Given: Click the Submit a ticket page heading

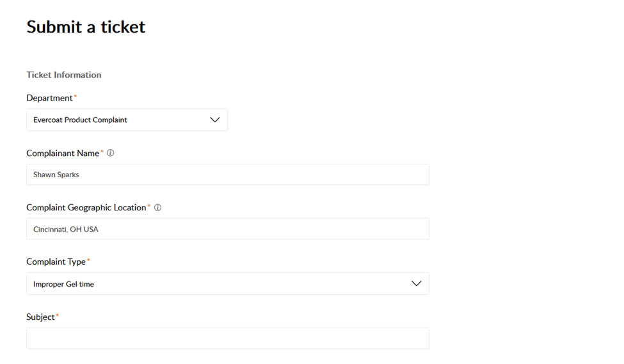Looking at the screenshot, I should 86,27.
